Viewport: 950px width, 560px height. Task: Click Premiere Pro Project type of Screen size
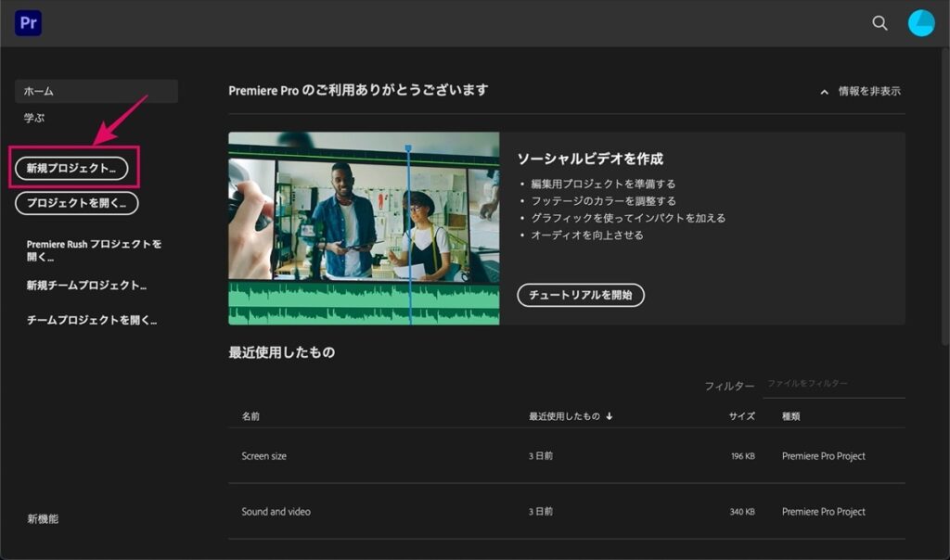coord(824,456)
